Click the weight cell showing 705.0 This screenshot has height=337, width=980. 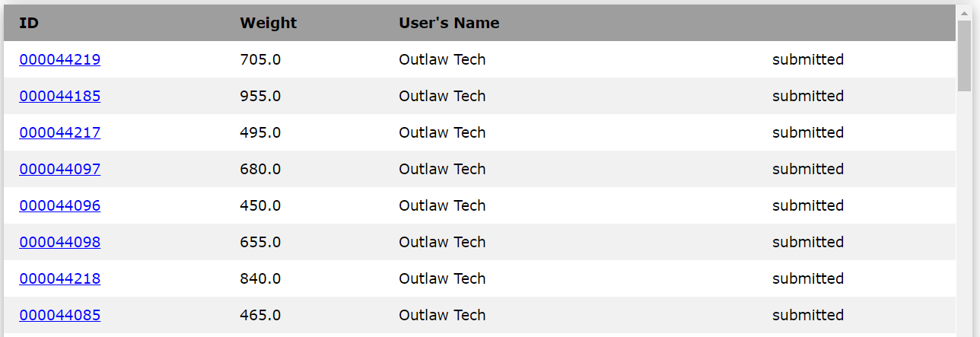[x=260, y=59]
